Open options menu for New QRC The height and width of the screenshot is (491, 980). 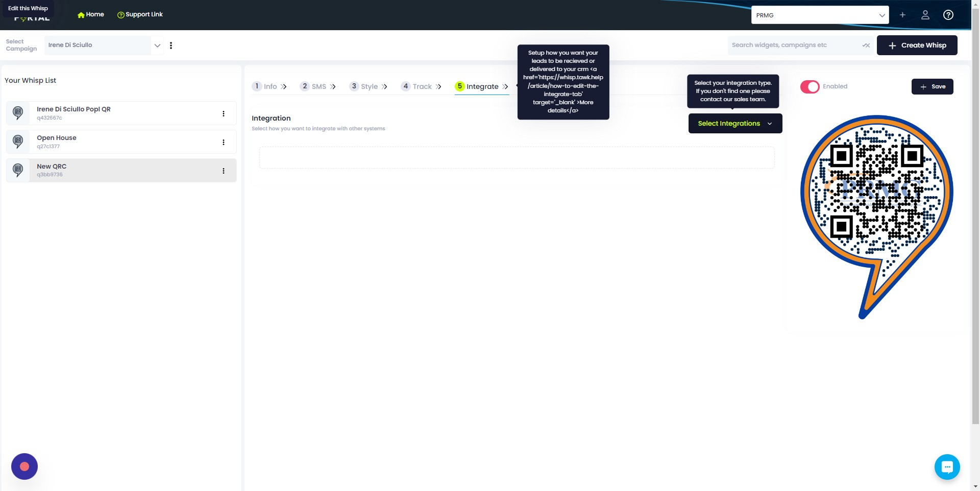(x=224, y=171)
